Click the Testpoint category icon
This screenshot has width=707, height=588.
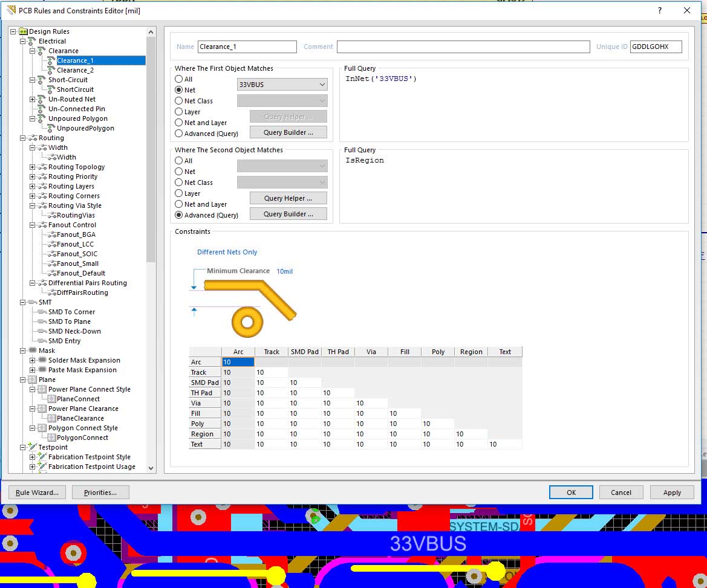click(x=32, y=447)
